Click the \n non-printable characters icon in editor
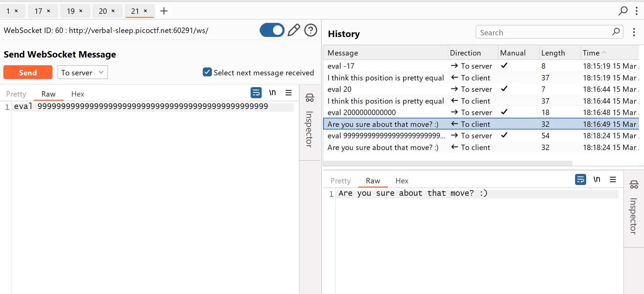The image size is (644, 294). tap(272, 93)
